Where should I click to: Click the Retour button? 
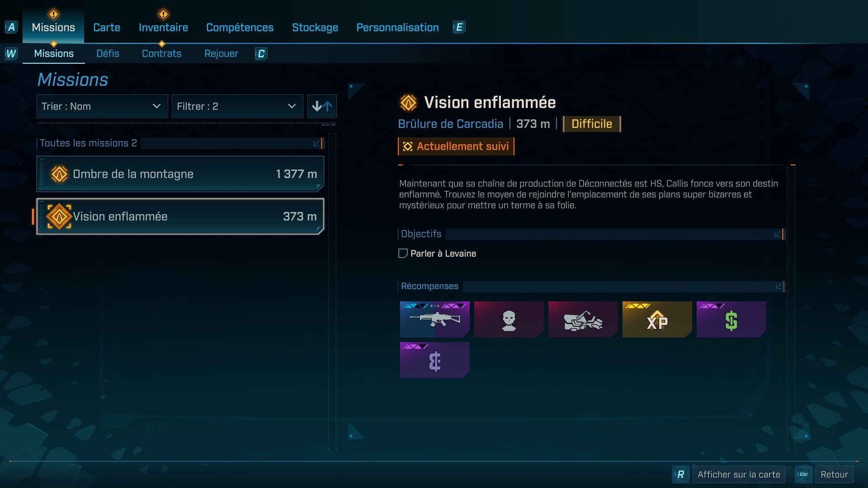(x=834, y=474)
